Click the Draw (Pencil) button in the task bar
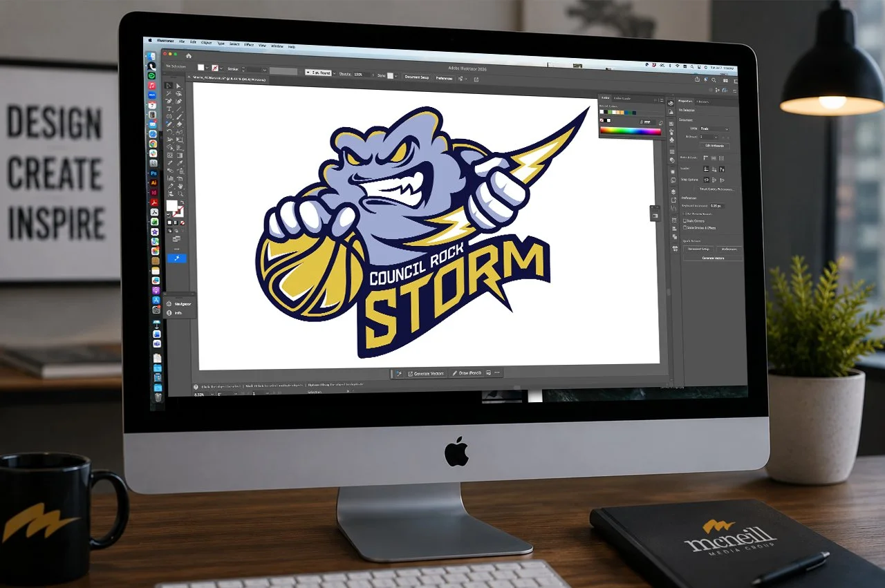This screenshot has width=885, height=588. pyautogui.click(x=467, y=373)
